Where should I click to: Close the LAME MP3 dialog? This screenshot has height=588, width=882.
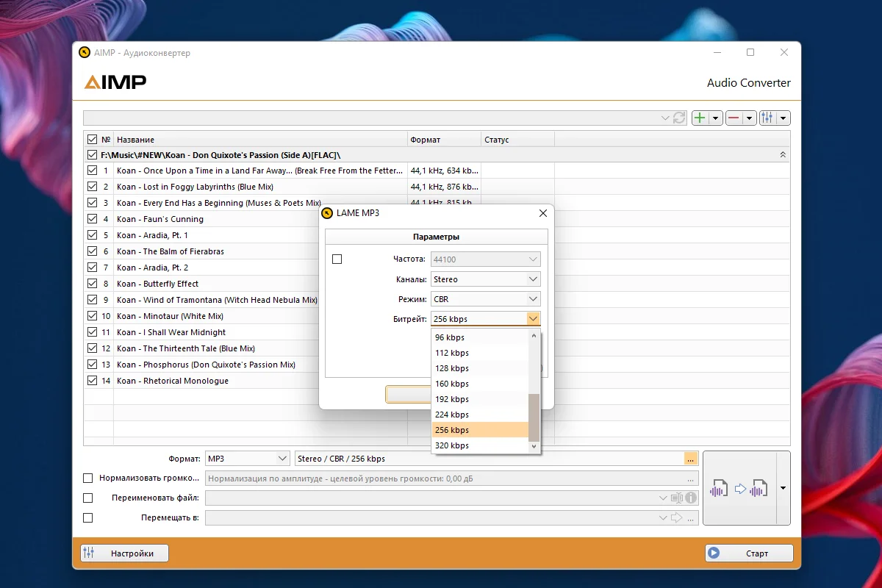(543, 213)
